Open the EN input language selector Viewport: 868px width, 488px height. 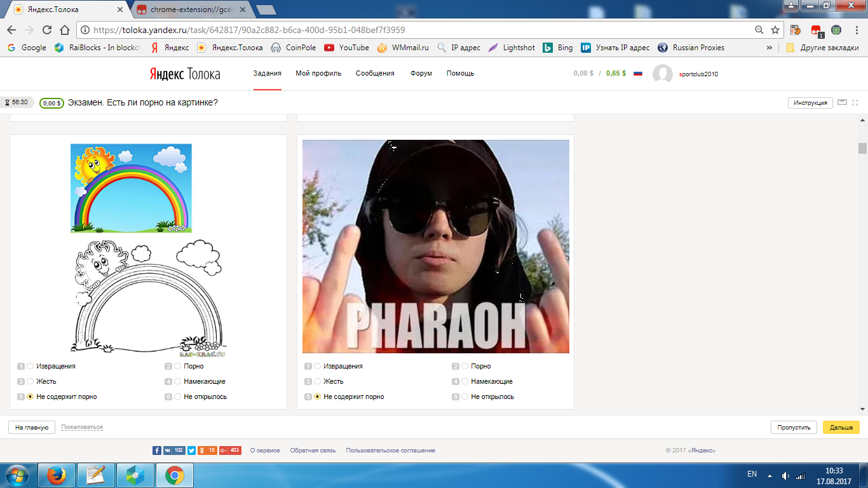tap(752, 475)
